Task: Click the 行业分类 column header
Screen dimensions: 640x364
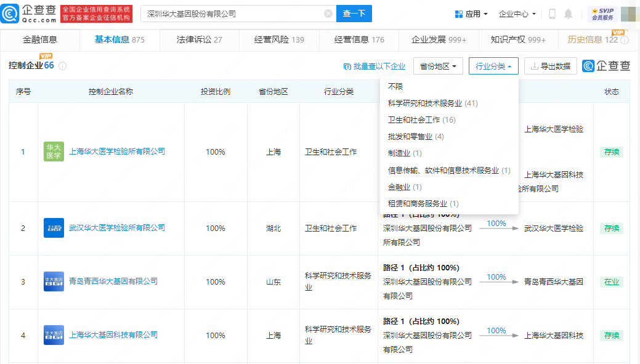Action: [x=339, y=91]
